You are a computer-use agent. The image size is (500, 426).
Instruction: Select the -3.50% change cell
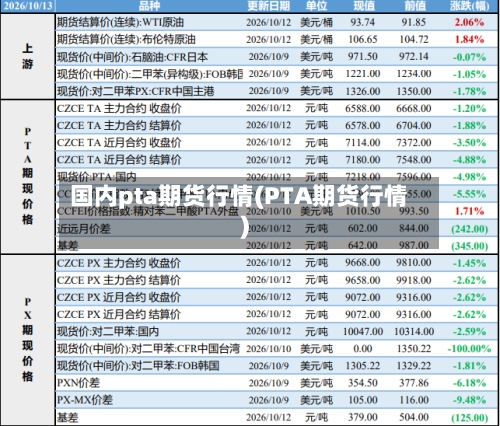point(469,143)
